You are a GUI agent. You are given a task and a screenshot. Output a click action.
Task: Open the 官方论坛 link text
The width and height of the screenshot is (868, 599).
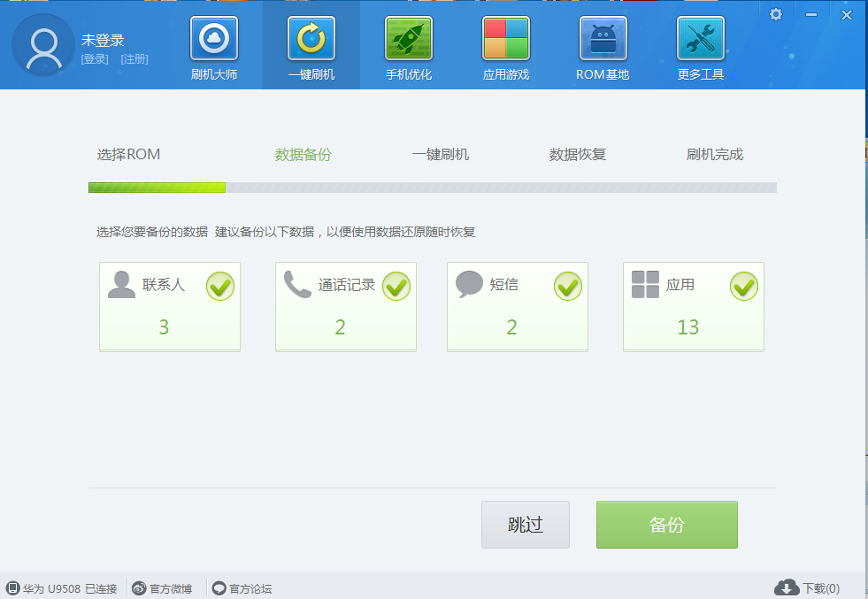point(250,589)
